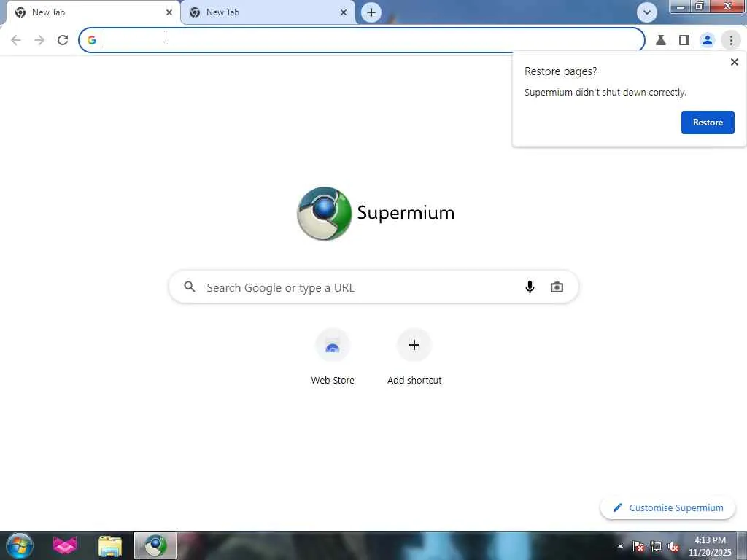Open the Windows Start menu
This screenshot has width=747, height=560.
20,545
